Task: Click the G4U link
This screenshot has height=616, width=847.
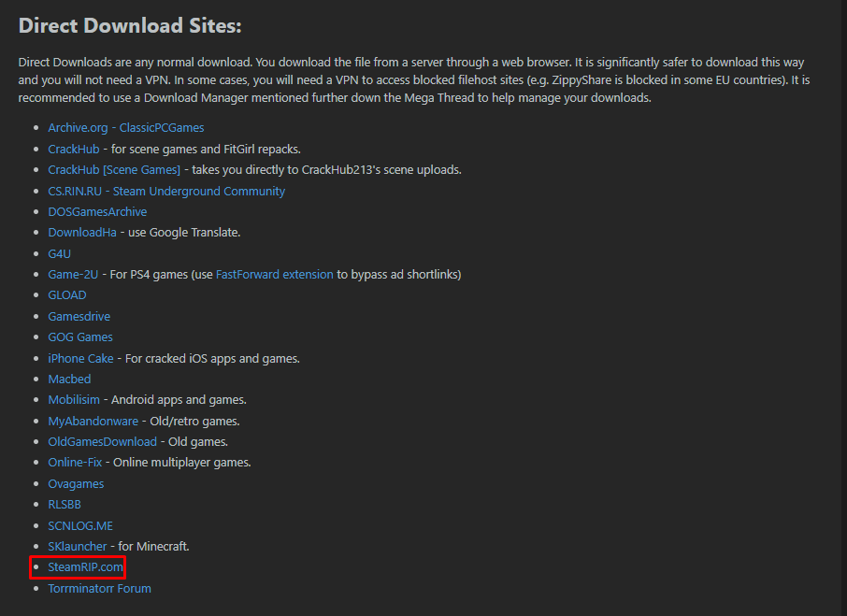Action: pyautogui.click(x=59, y=253)
